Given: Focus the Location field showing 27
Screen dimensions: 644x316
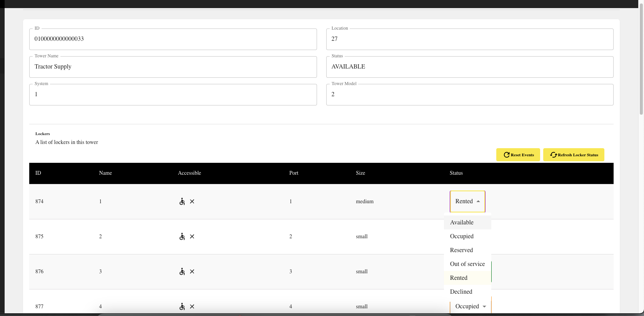Looking at the screenshot, I should tap(469, 39).
